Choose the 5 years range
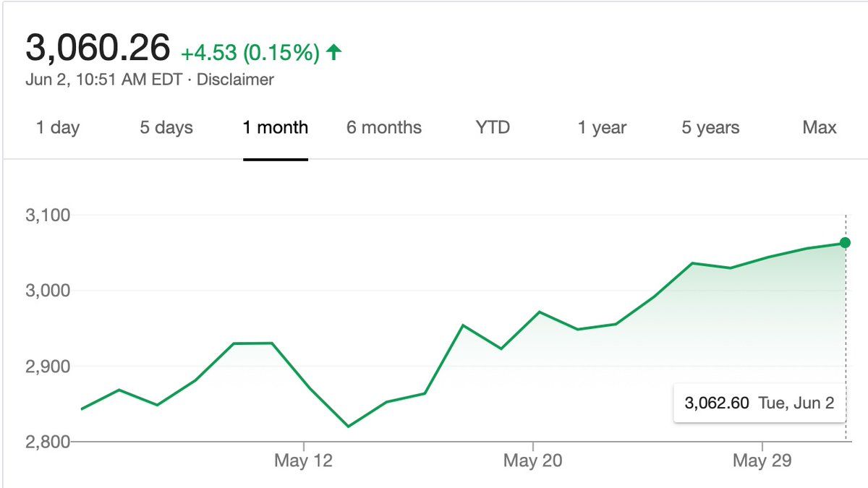 click(710, 128)
